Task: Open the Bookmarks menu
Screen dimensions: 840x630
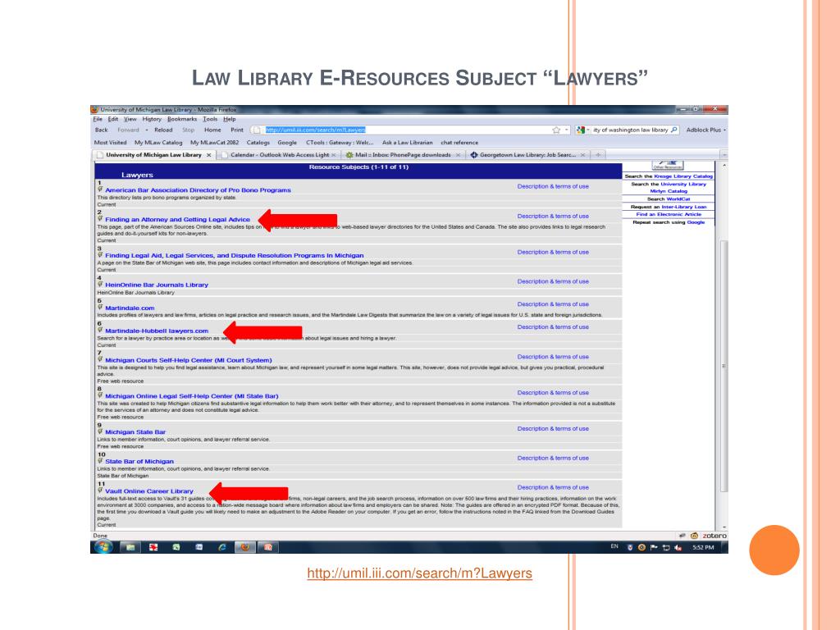Action: 182,120
